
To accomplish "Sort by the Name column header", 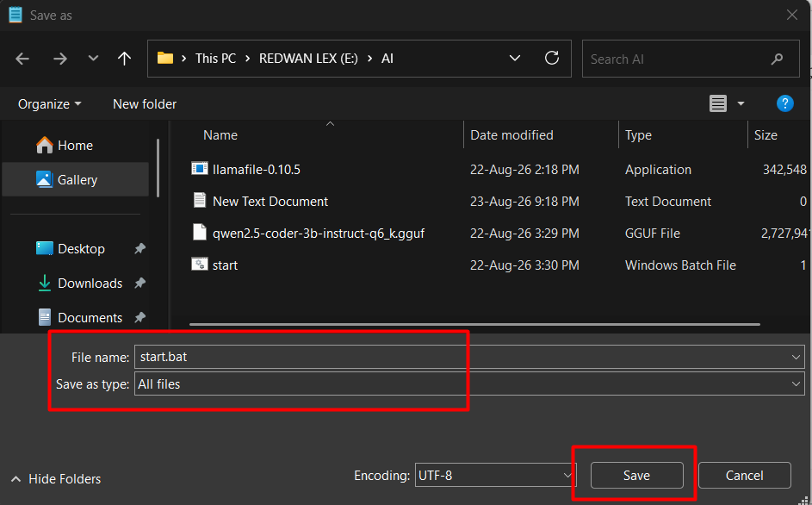I will (220, 135).
